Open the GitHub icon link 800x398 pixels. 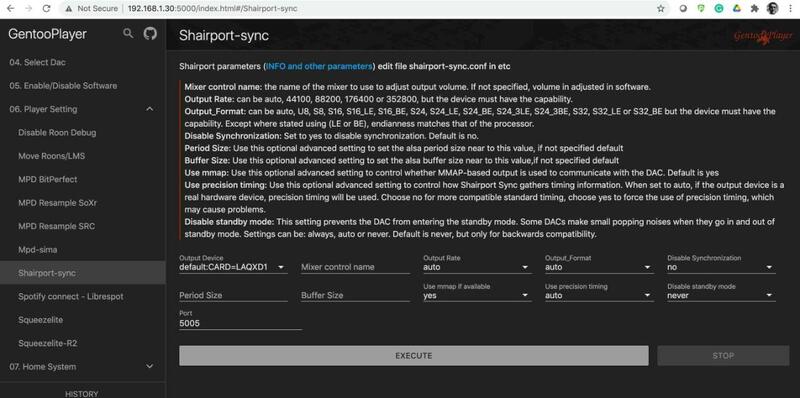coord(150,34)
